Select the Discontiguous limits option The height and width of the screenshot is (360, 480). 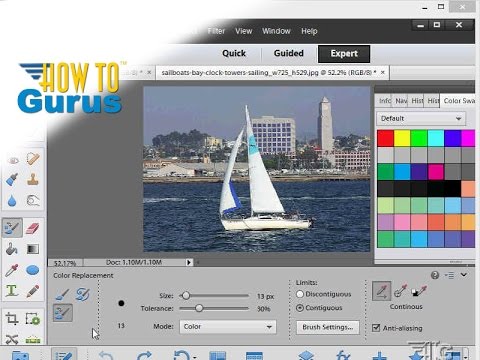[324, 294]
